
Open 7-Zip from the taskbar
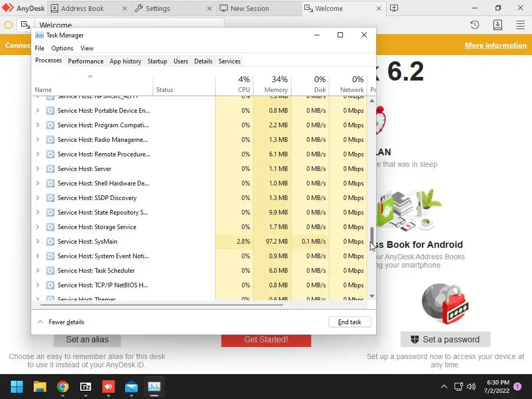pos(86,387)
